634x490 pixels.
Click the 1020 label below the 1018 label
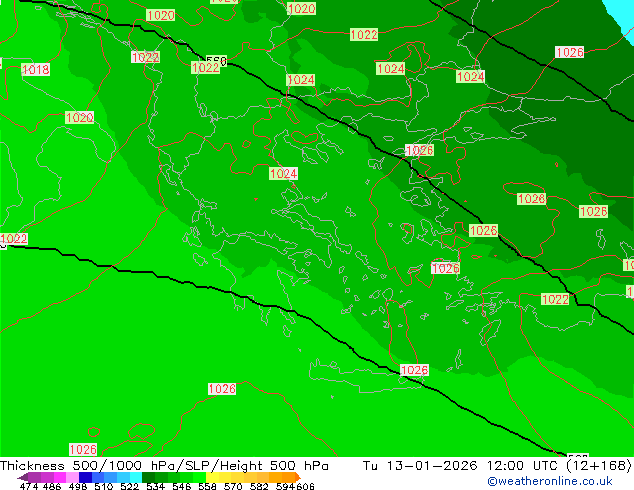[x=80, y=118]
